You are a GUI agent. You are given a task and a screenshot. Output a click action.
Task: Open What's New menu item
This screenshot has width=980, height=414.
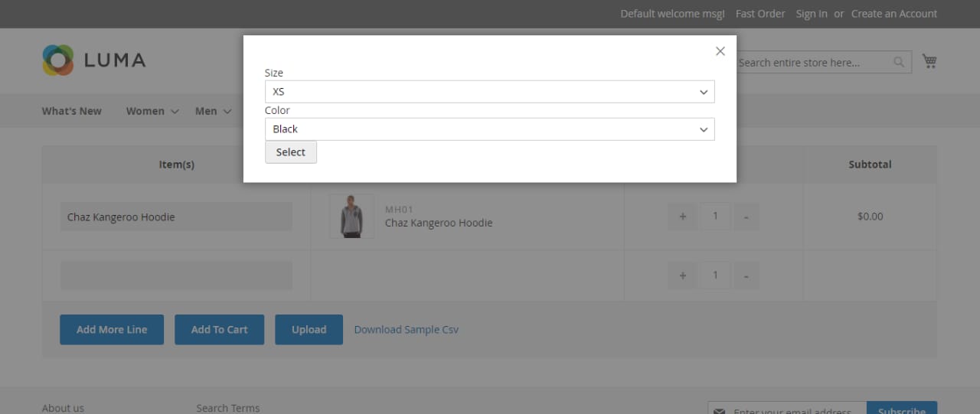[71, 111]
